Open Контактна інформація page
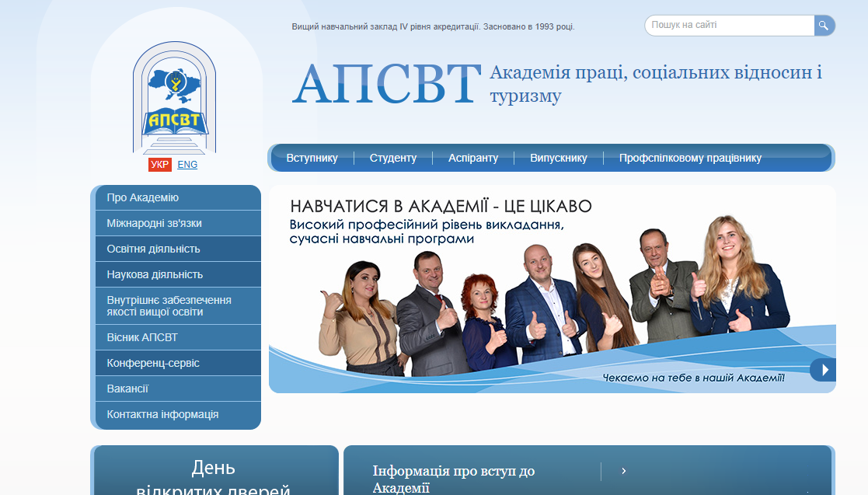 (x=161, y=414)
